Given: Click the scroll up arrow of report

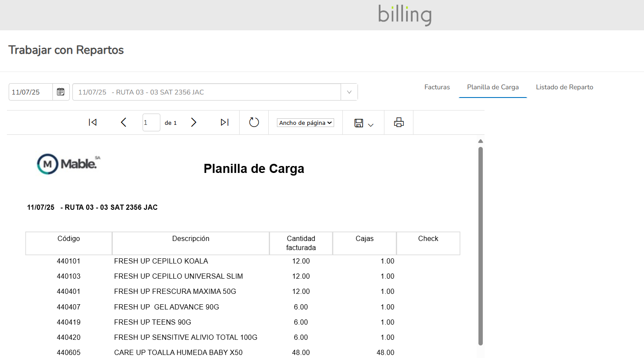Looking at the screenshot, I should [480, 141].
